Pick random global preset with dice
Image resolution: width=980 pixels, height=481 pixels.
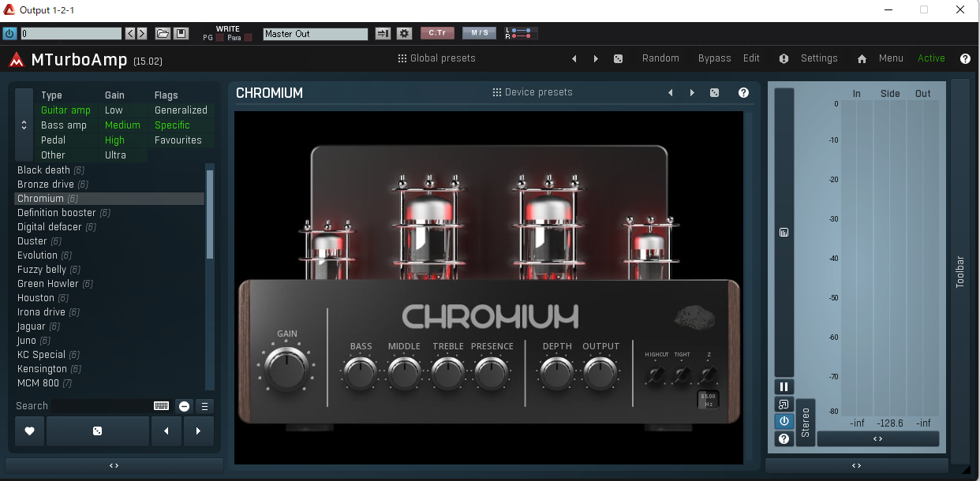[x=619, y=59]
